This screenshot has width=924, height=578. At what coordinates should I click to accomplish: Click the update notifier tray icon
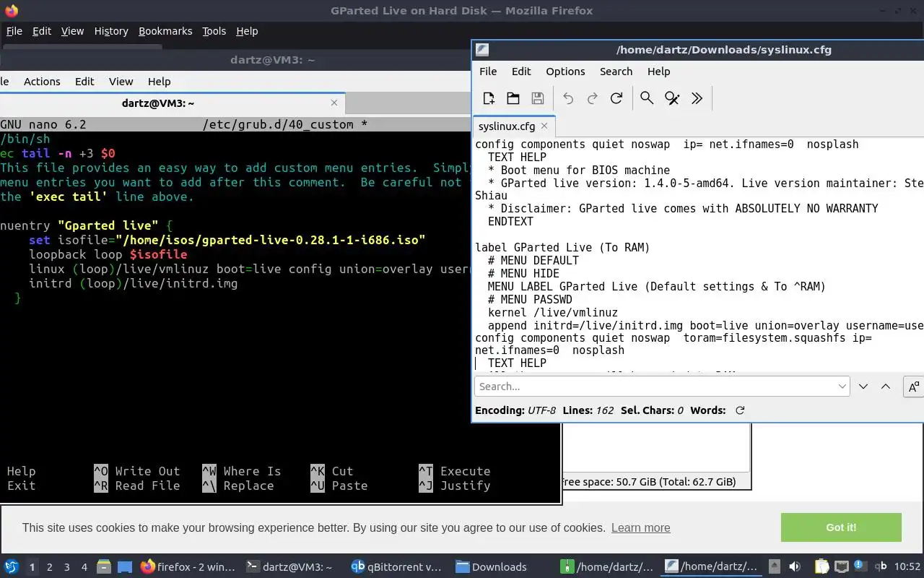pyautogui.click(x=860, y=566)
